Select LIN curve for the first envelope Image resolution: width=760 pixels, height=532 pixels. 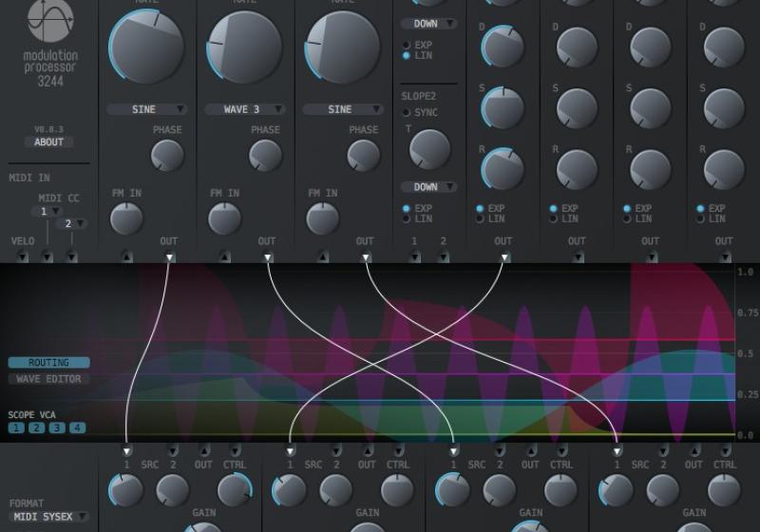click(x=481, y=218)
